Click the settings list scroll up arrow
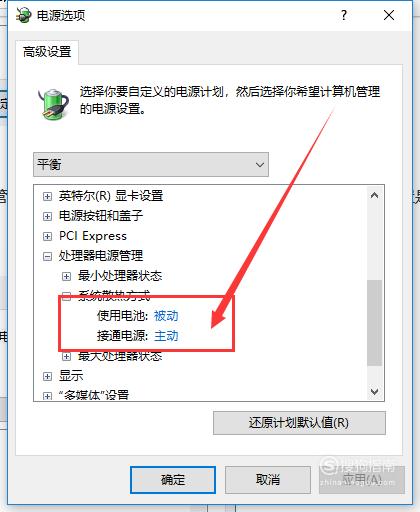 [x=374, y=195]
